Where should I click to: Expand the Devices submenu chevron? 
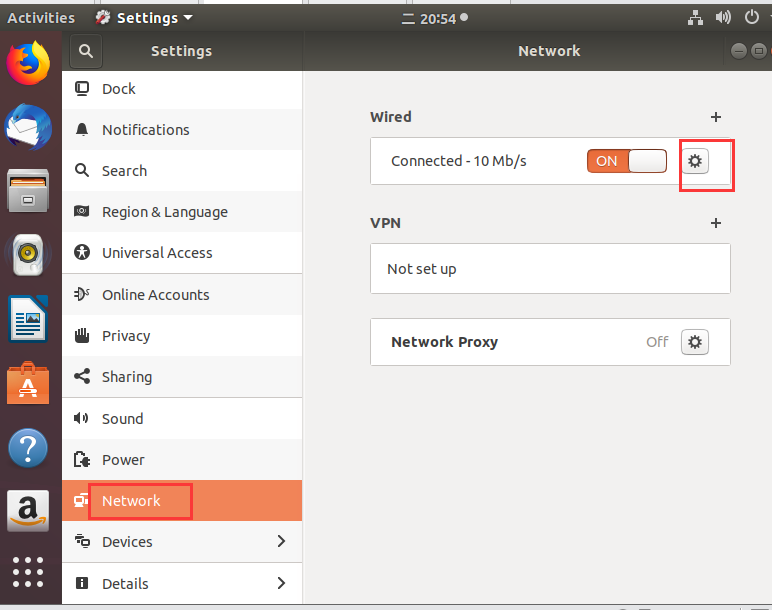281,541
